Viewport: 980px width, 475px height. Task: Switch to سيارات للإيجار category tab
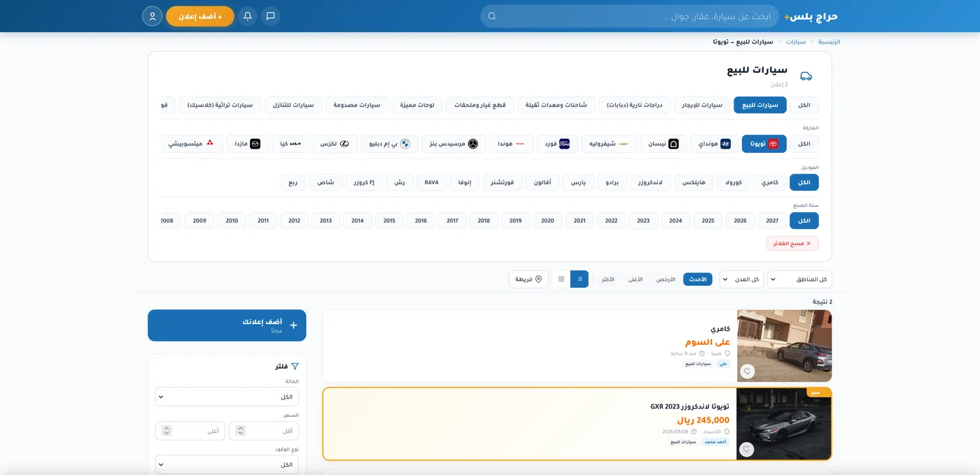[702, 105]
